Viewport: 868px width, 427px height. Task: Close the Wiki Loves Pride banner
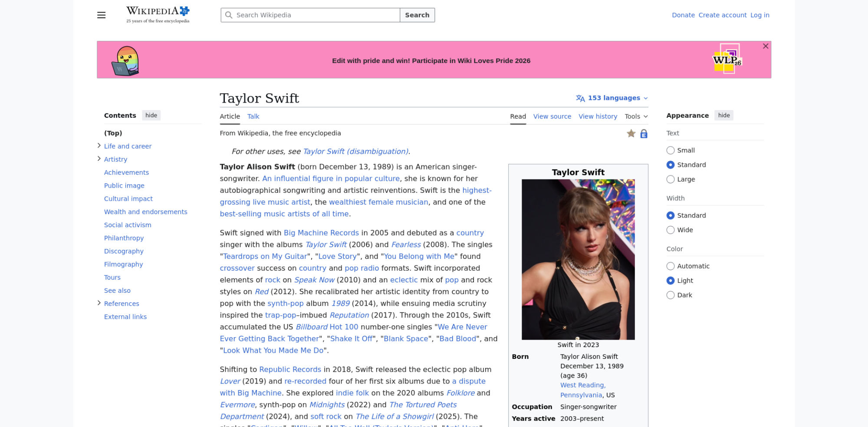[766, 46]
